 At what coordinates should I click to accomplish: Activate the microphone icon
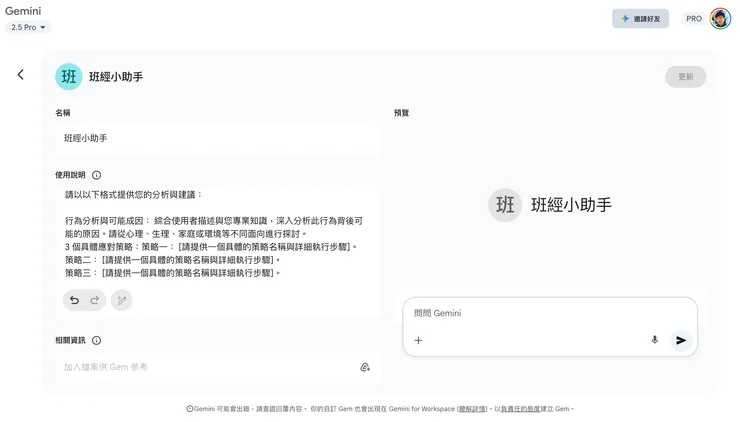click(655, 340)
